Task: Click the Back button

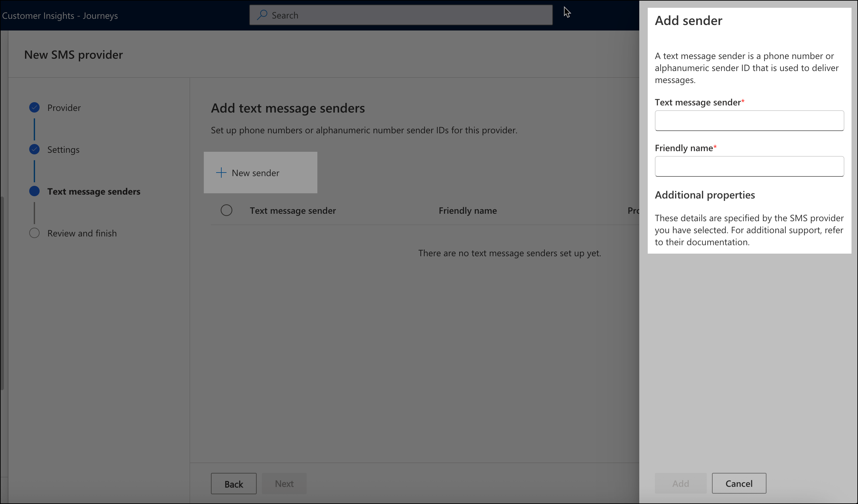Action: tap(233, 483)
